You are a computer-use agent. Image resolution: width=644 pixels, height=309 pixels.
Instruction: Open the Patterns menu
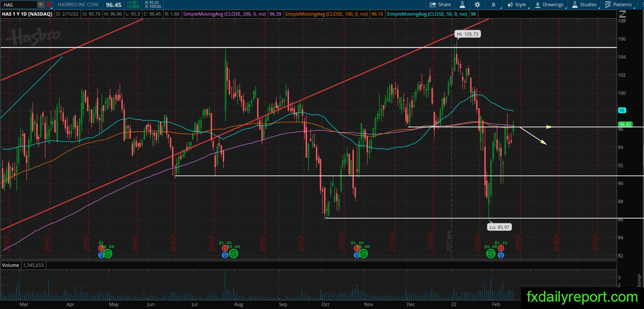click(x=619, y=4)
